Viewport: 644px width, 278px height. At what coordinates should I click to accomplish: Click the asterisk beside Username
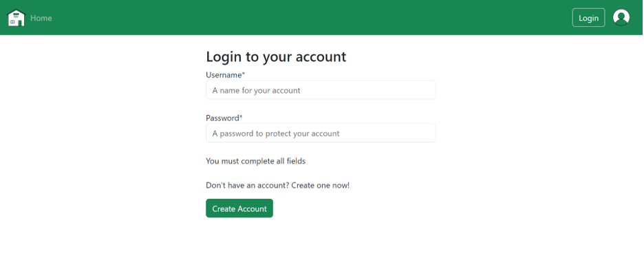click(244, 74)
